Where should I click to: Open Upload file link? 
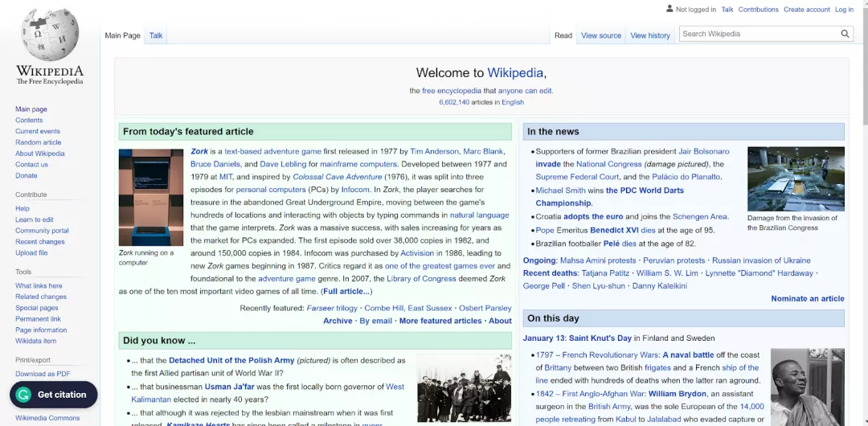[x=31, y=252]
